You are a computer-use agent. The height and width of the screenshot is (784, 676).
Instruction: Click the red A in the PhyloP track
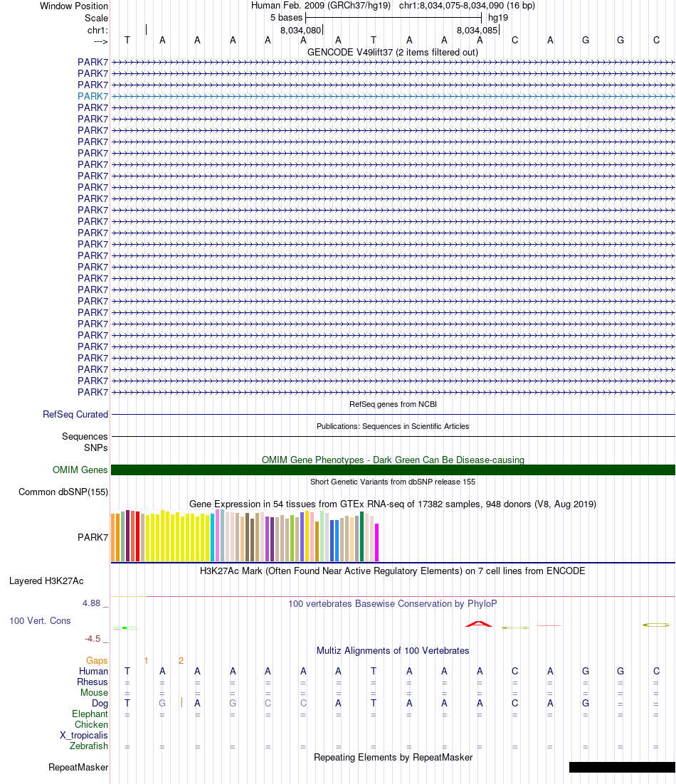478,624
